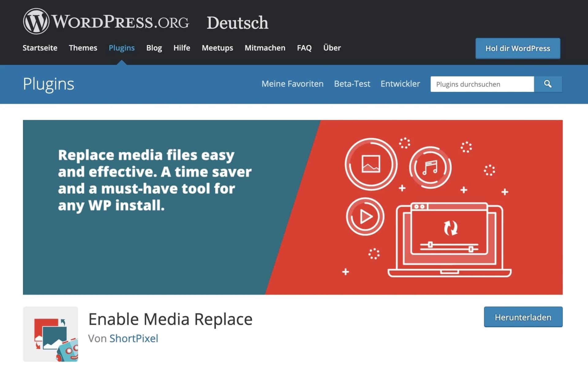Screen dimensions: 588x372
Task: Select Mitmachen from the navigation
Action: (x=265, y=48)
